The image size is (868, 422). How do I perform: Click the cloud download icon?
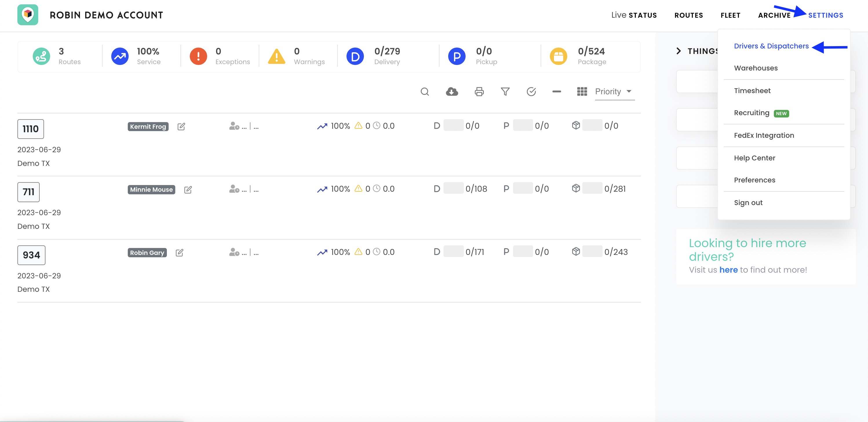pos(451,92)
